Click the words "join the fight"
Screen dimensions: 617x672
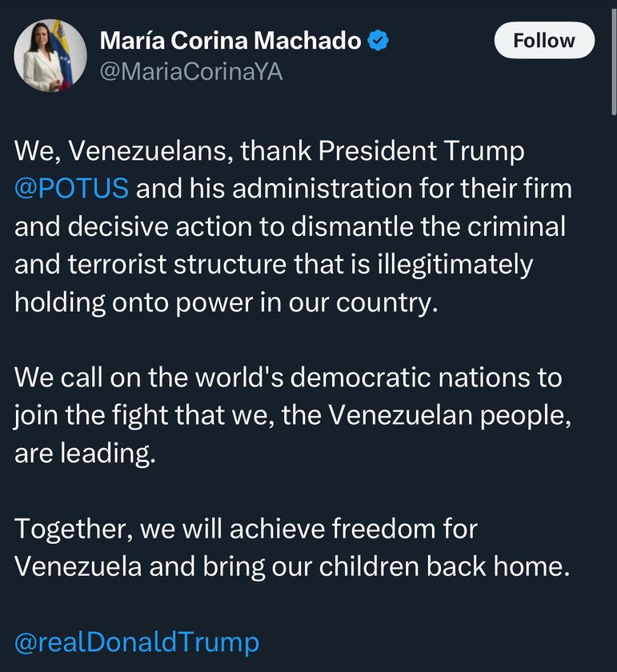click(90, 415)
